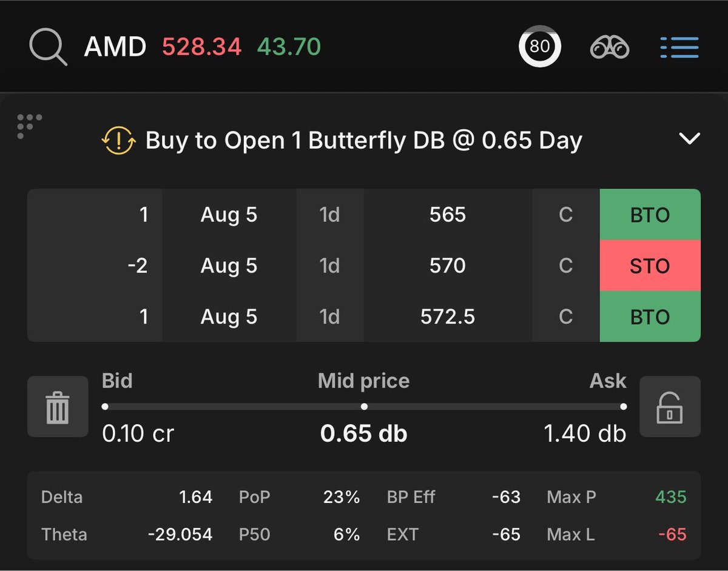728x571 pixels.
Task: Toggle BTO action on 572.5 call
Action: (x=650, y=317)
